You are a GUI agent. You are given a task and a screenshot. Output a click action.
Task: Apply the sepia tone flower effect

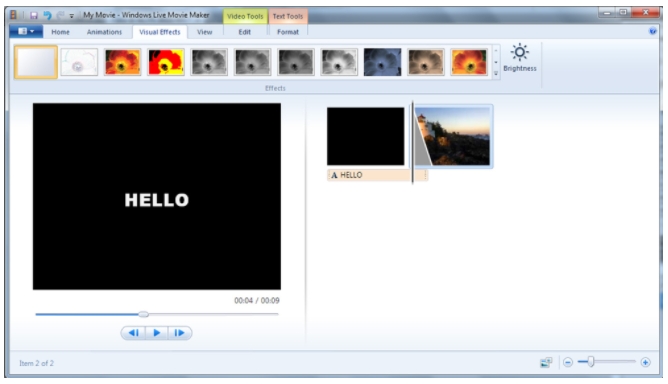[x=426, y=62]
